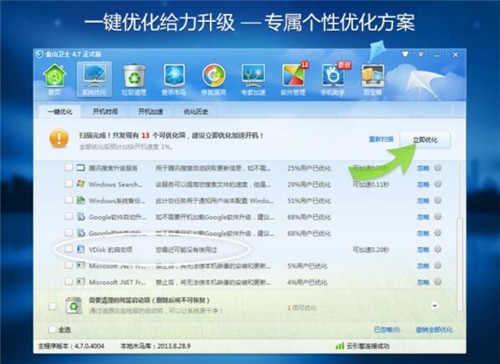500x364 pixels.
Task: Tick the VDisk 启动项 checkbox
Action: (69, 249)
